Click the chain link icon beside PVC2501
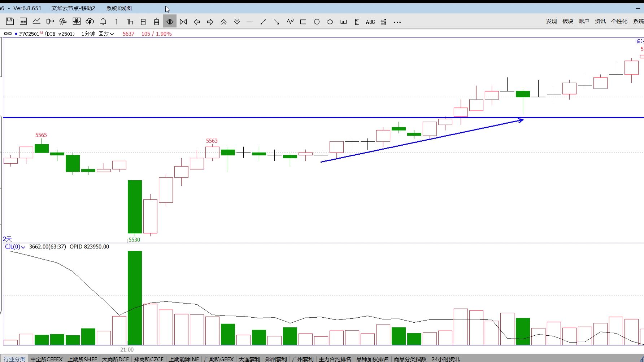Viewport: 644px width, 362px height. (8, 34)
